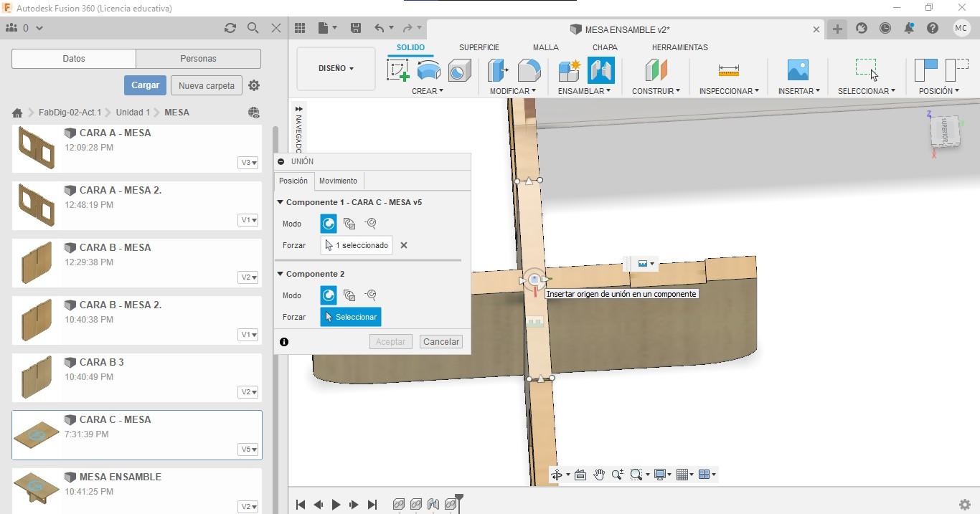Click the Create Sketch tool icon

(x=397, y=70)
